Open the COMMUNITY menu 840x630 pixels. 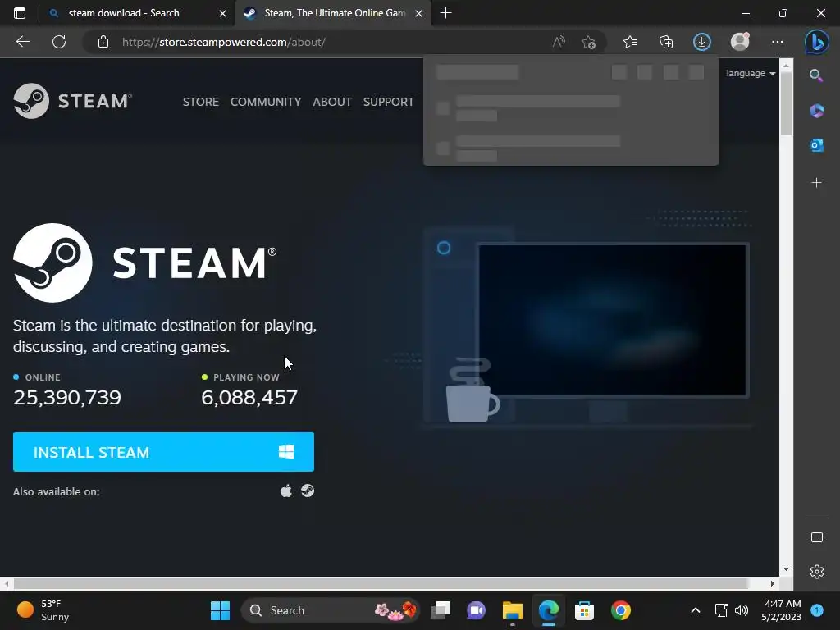pyautogui.click(x=266, y=101)
